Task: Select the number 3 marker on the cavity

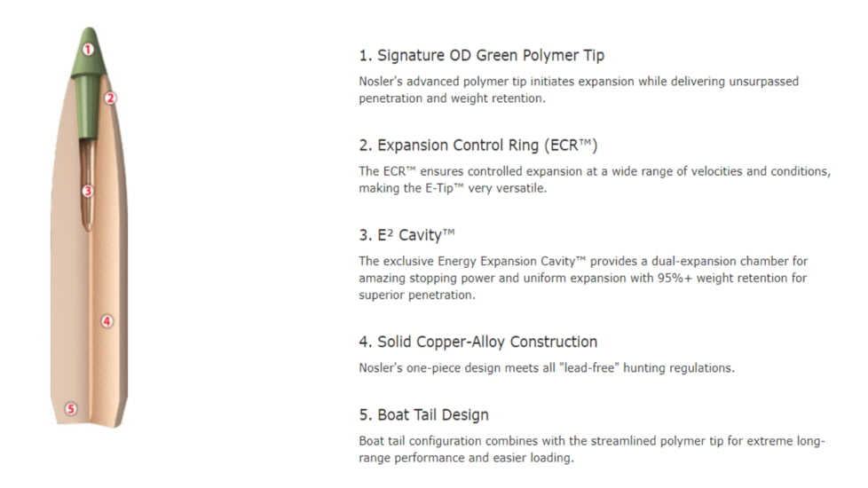Action: point(87,191)
